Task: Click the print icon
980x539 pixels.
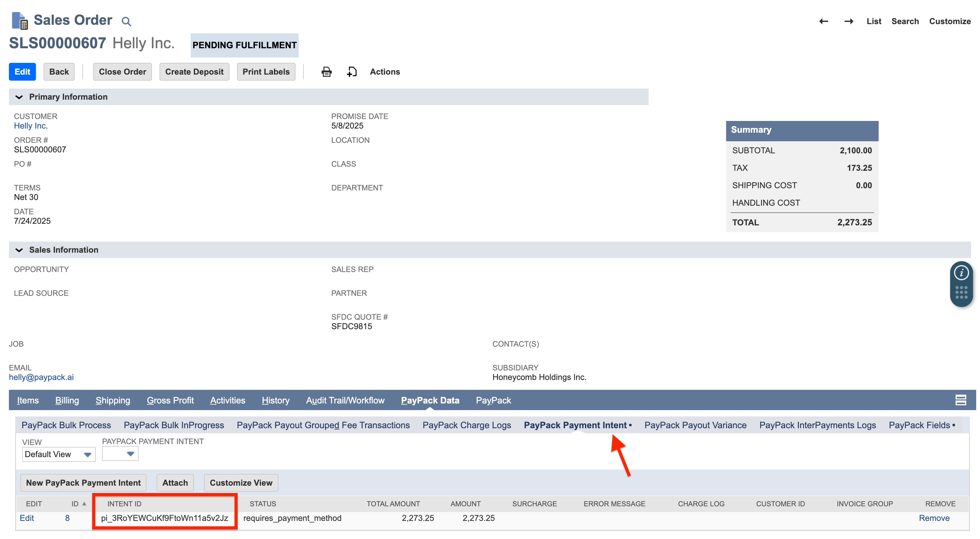Action: pyautogui.click(x=326, y=71)
